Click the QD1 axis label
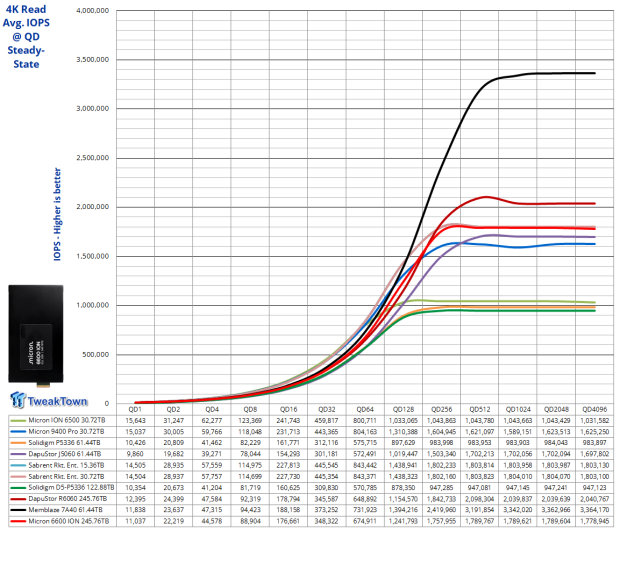This screenshot has width=620, height=568. click(135, 409)
